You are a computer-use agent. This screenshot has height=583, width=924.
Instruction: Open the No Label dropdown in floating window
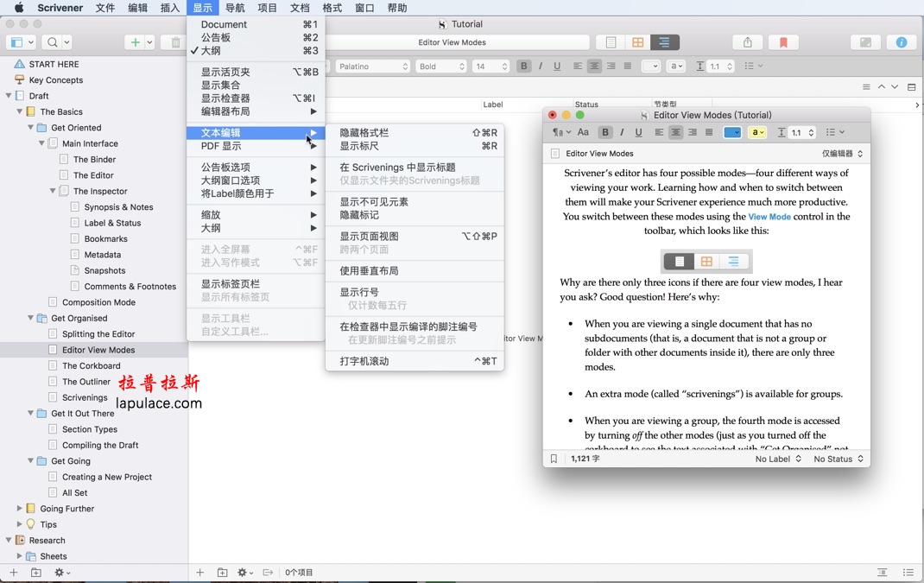tap(778, 459)
